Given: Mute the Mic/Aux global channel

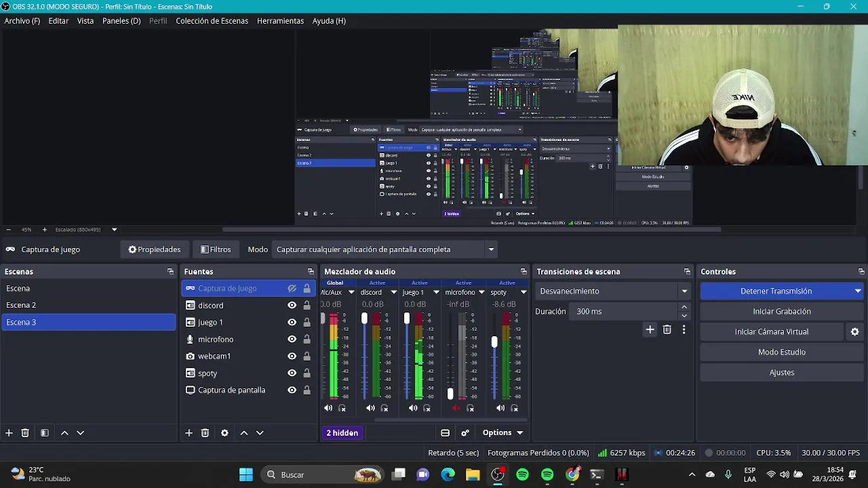Looking at the screenshot, I should coord(328,408).
